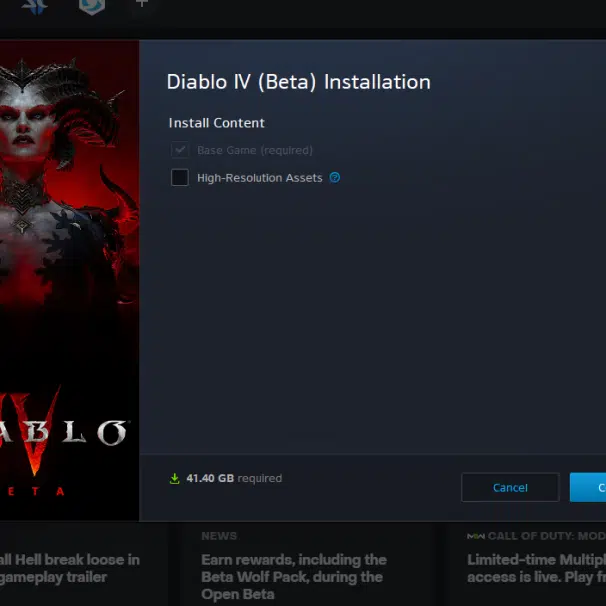Open the High-Resolution Assets help icon
Image resolution: width=606 pixels, height=606 pixels.
point(335,177)
